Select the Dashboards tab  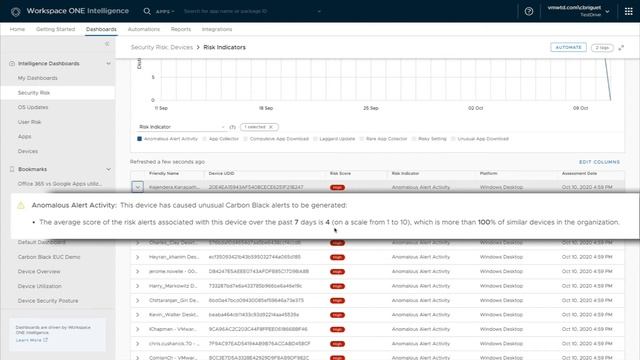[x=101, y=29]
